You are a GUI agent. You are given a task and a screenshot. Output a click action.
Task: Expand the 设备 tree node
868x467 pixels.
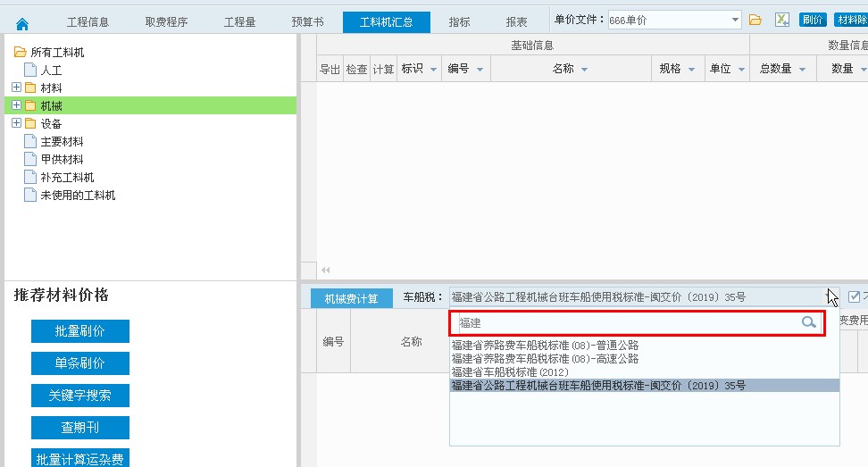click(16, 123)
